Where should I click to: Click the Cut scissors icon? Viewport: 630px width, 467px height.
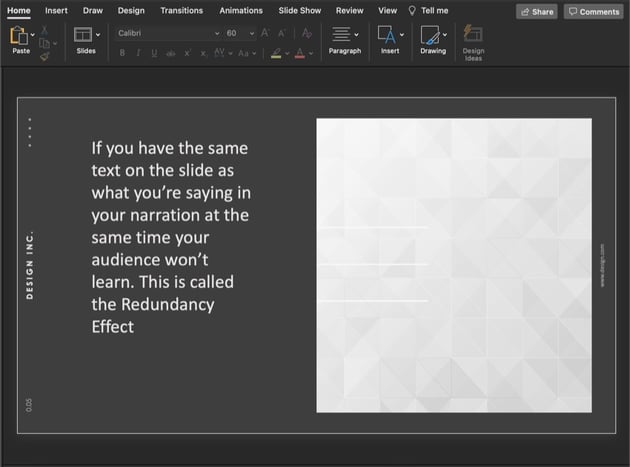[x=44, y=31]
